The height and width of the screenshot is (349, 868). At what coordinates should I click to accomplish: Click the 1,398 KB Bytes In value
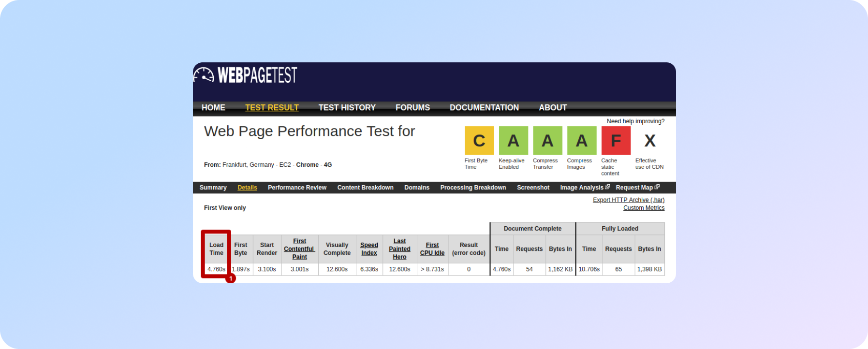click(x=649, y=269)
